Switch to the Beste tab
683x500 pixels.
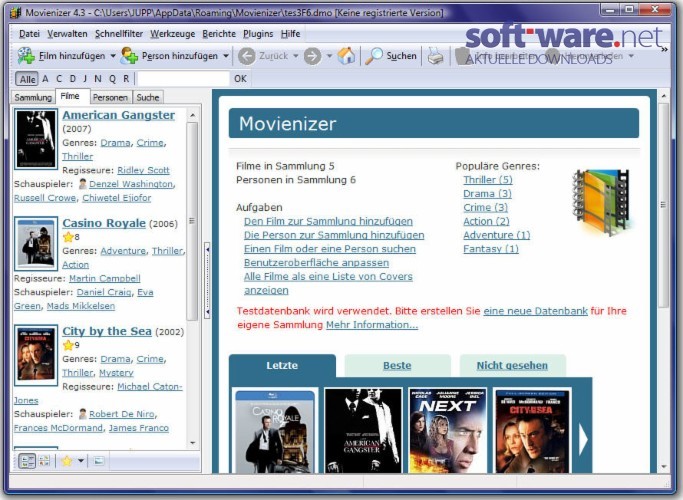click(397, 365)
